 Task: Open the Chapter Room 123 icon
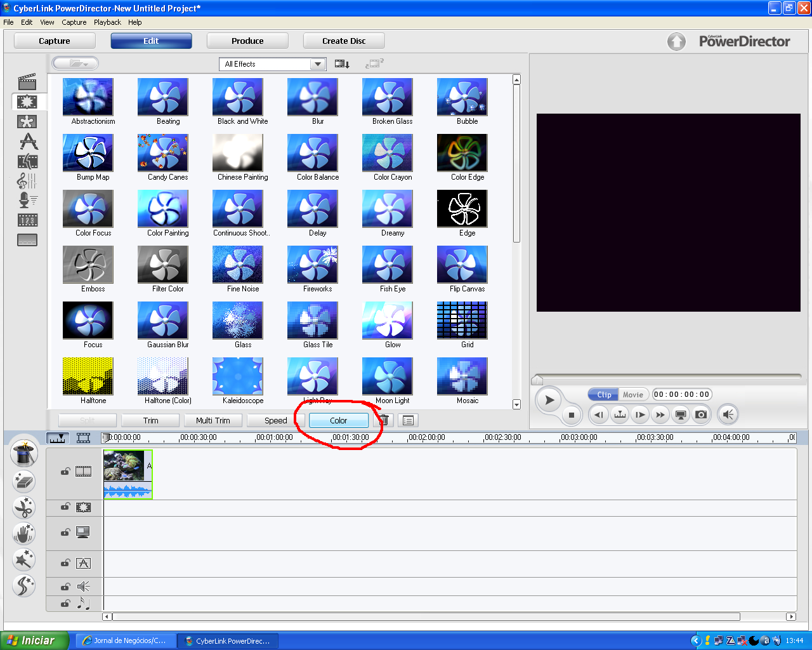[x=27, y=220]
